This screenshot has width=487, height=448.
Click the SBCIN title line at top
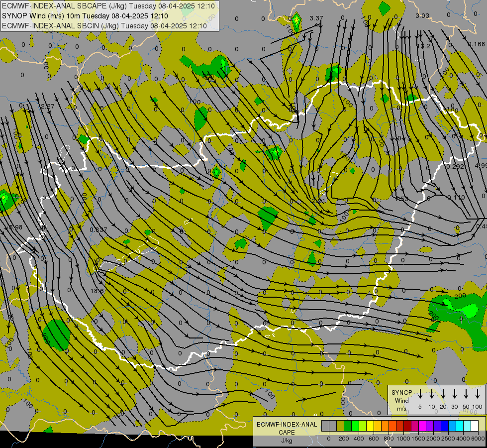coord(104,26)
